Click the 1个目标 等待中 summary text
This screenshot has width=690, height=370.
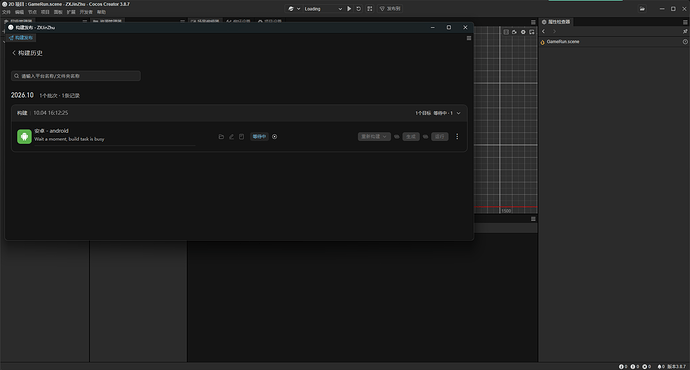click(434, 113)
